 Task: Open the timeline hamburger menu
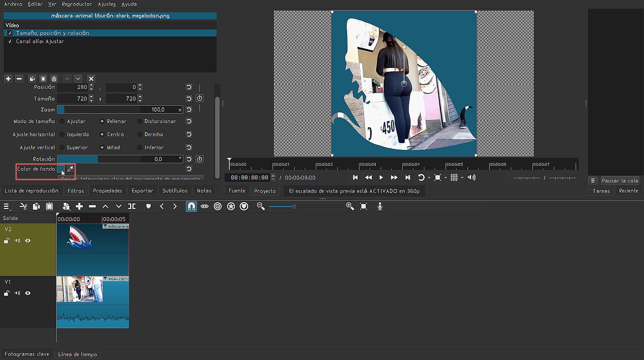[6, 206]
